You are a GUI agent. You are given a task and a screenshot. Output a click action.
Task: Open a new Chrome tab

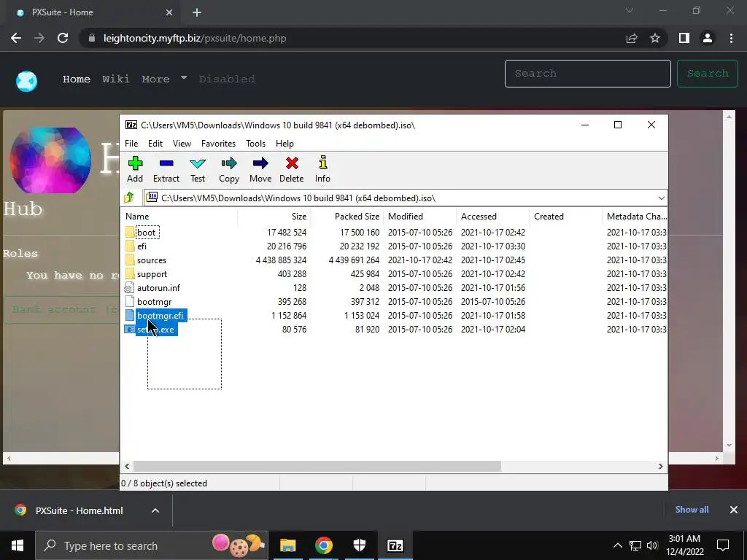(197, 12)
